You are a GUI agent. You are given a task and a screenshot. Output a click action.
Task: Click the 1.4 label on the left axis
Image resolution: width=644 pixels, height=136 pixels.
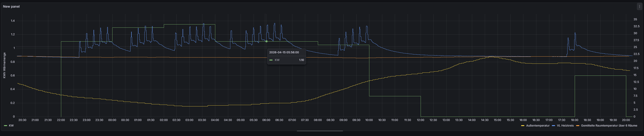coord(13,21)
